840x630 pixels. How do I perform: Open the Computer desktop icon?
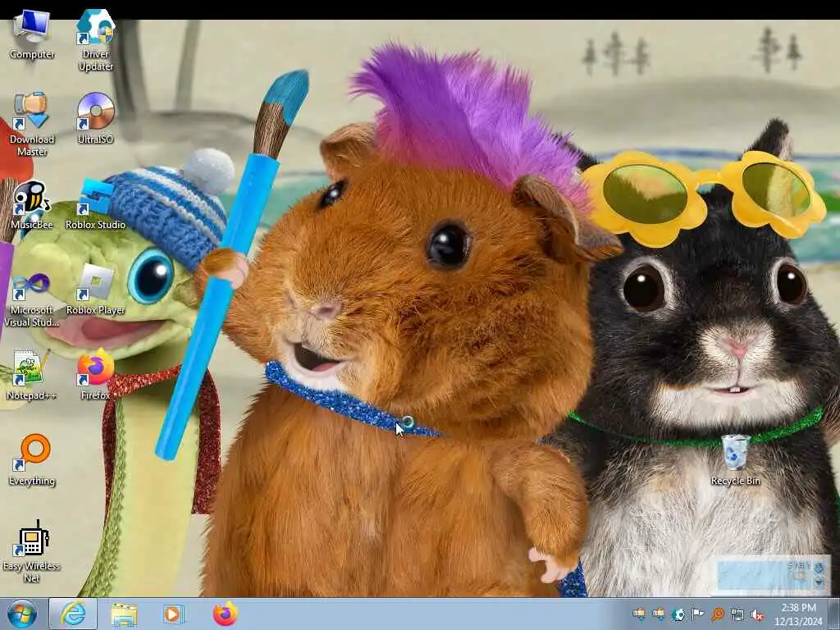click(32, 34)
